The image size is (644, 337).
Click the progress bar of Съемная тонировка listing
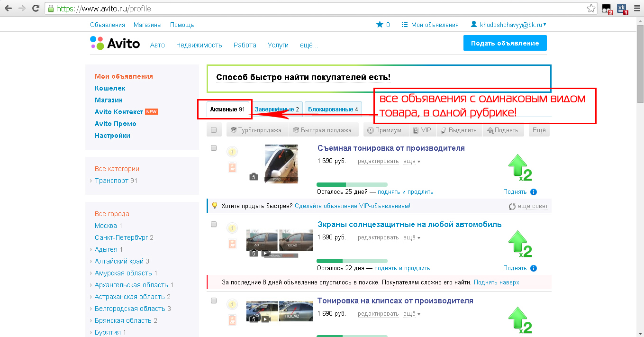pos(352,184)
